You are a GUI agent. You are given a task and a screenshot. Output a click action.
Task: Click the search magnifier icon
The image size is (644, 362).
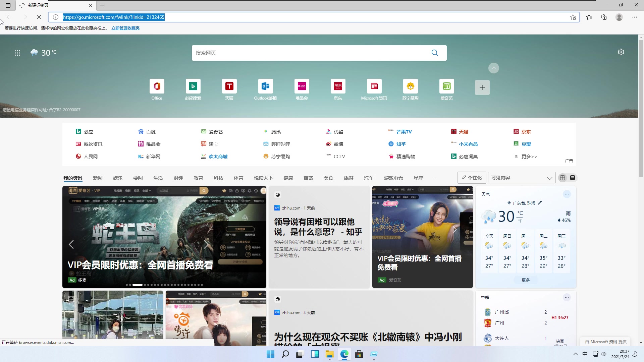(x=435, y=53)
